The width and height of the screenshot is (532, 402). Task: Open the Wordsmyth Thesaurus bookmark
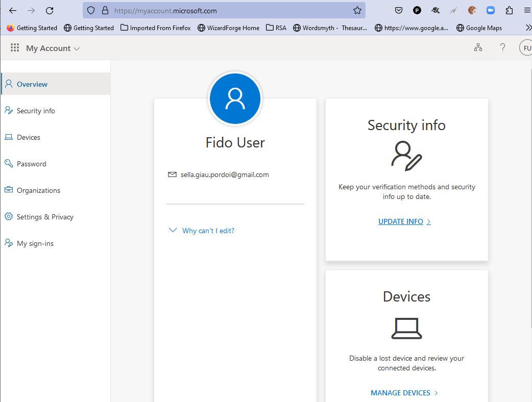pyautogui.click(x=330, y=28)
